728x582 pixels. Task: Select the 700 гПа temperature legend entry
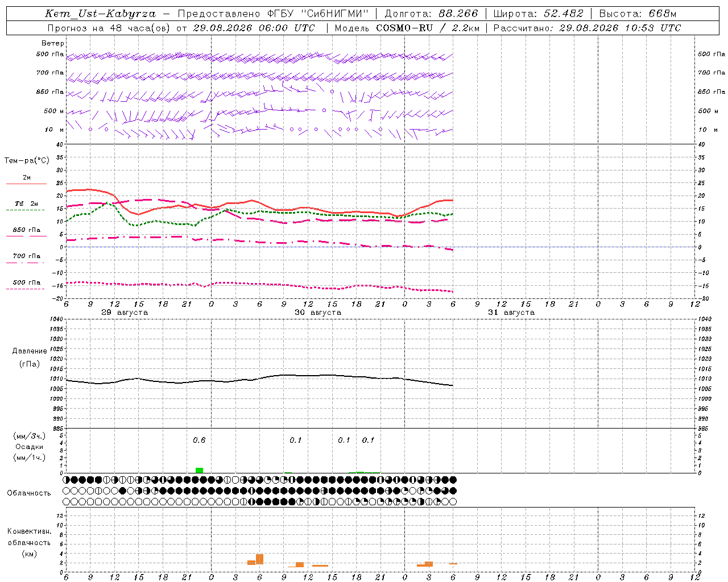click(26, 259)
